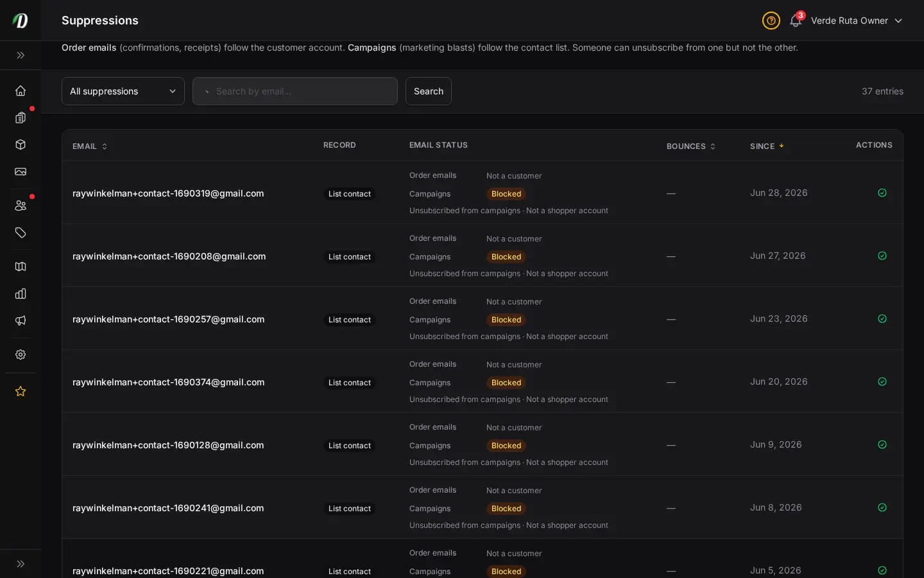Click the Jun 27, 2026 date
This screenshot has width=924, height=578.
pos(778,256)
